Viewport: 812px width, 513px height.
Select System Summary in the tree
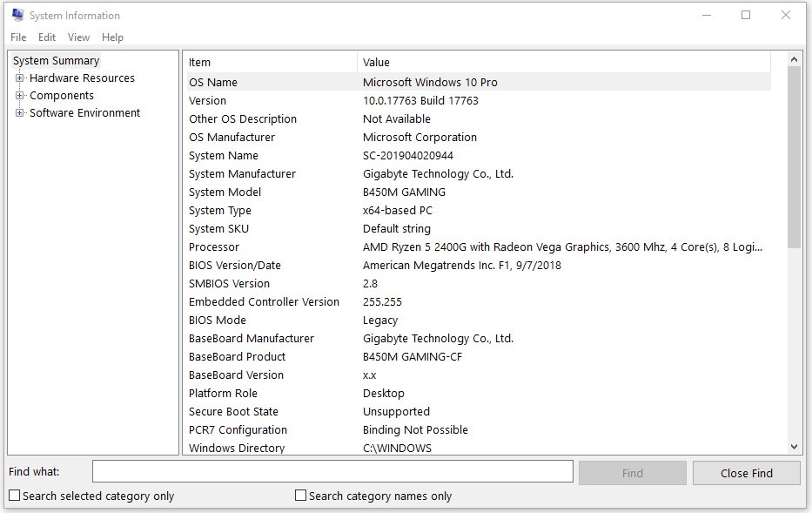[56, 61]
